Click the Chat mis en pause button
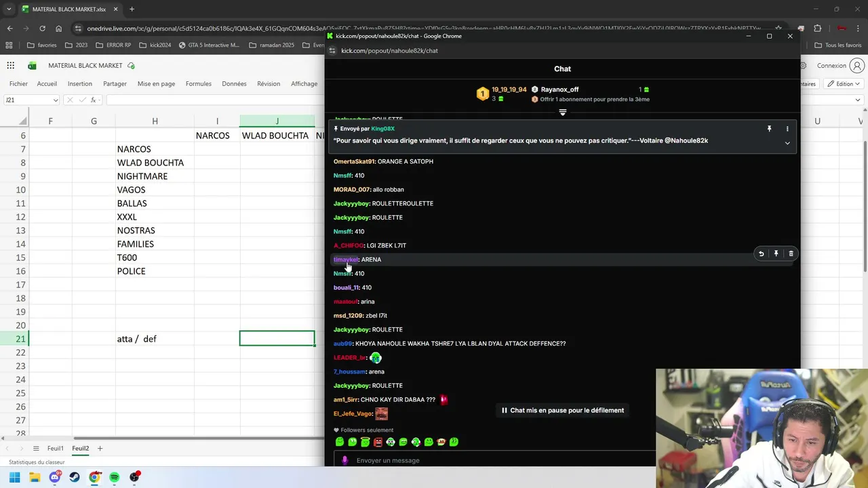The height and width of the screenshot is (488, 868). [x=562, y=410]
